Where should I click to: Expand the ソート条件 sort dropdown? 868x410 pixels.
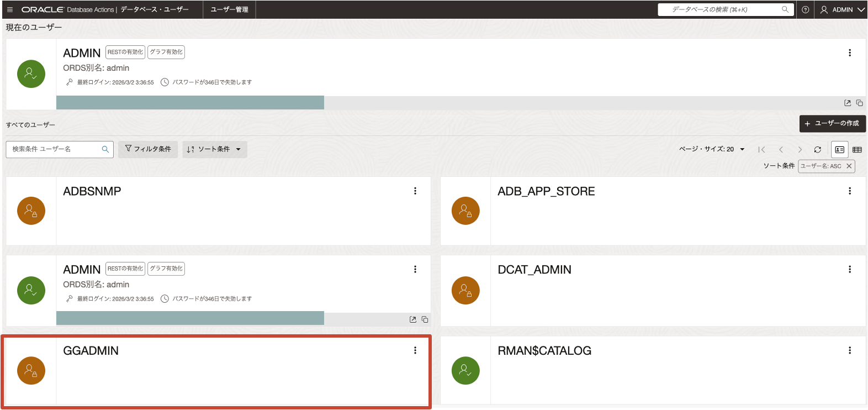(214, 149)
